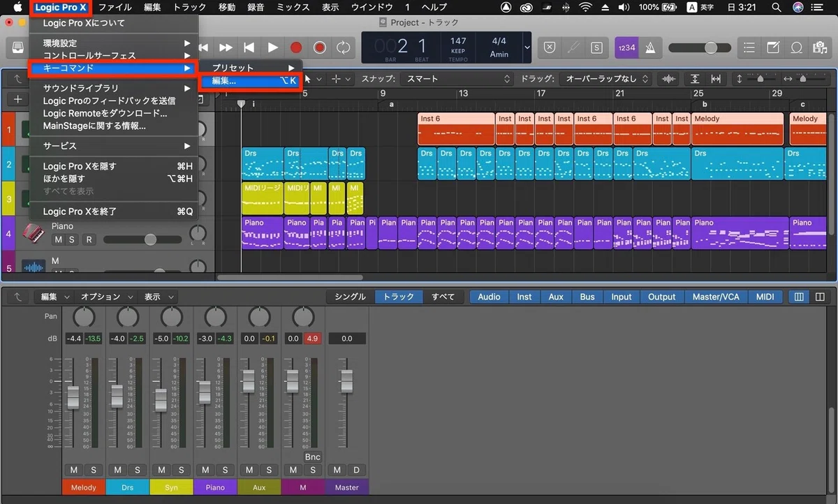The image size is (838, 504).
Task: Click the solid red Record button
Action: [296, 47]
